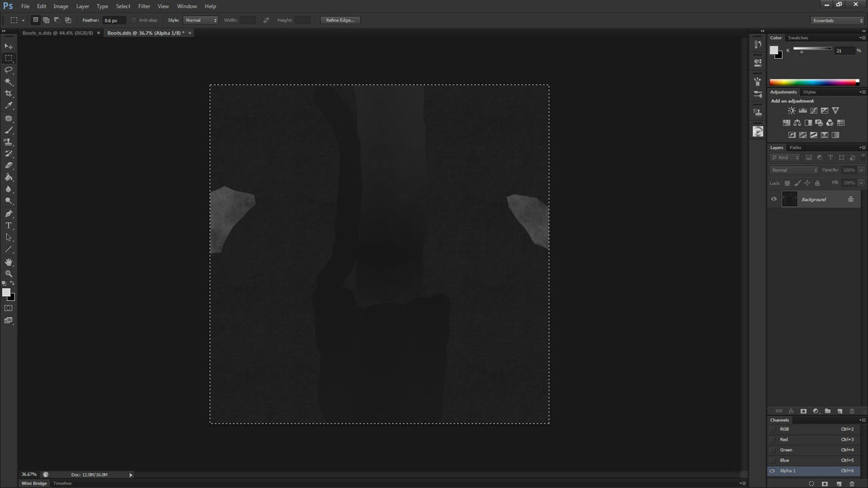Viewport: 868px width, 488px height.
Task: Open the Kind filter dropdown in Layers
Action: pos(785,158)
